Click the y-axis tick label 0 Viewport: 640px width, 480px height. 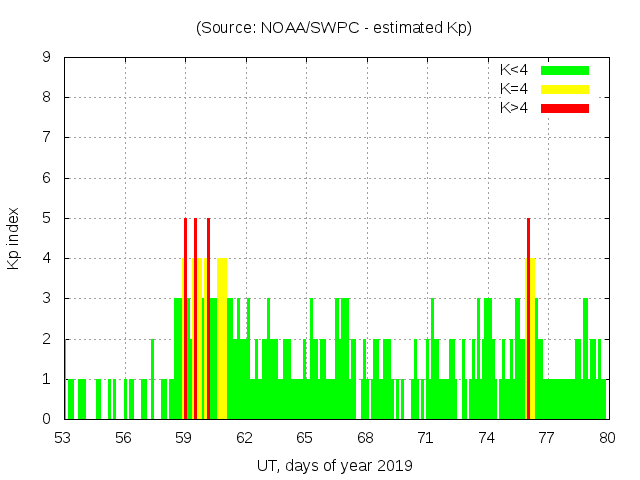[47, 419]
